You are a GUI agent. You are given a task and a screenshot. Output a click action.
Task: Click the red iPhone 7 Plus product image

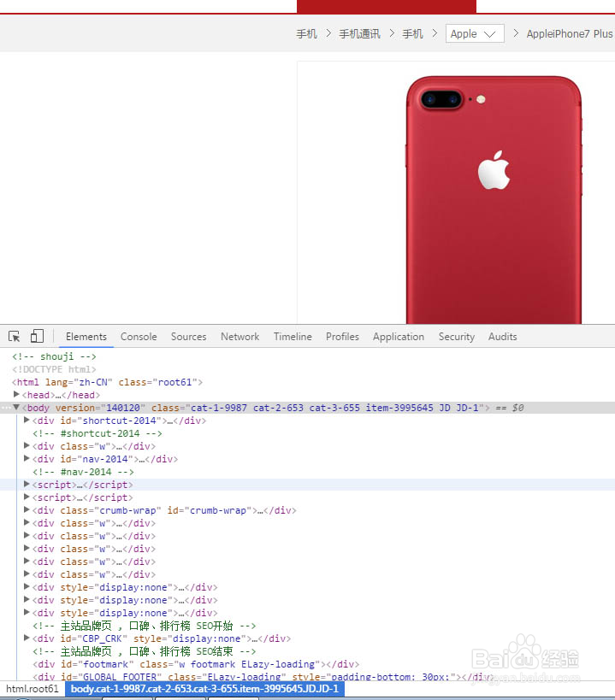click(494, 199)
